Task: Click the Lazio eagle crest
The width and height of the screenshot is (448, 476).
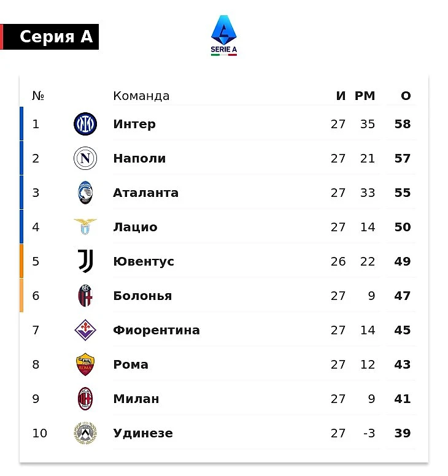Action: [85, 226]
